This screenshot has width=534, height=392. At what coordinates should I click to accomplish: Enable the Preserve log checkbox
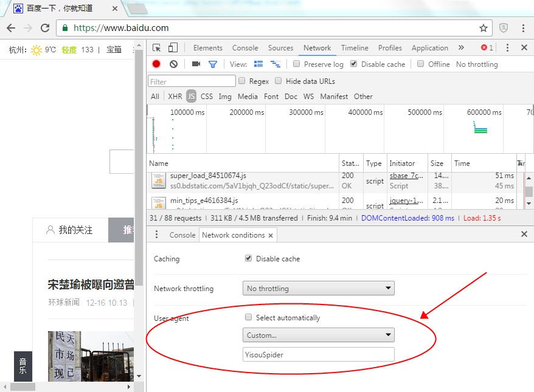click(x=297, y=64)
